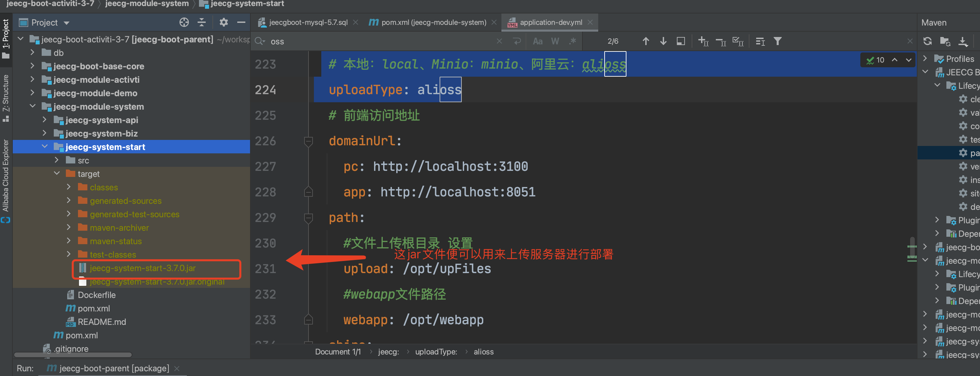
Task: Open README.md in project tree
Action: pos(101,322)
